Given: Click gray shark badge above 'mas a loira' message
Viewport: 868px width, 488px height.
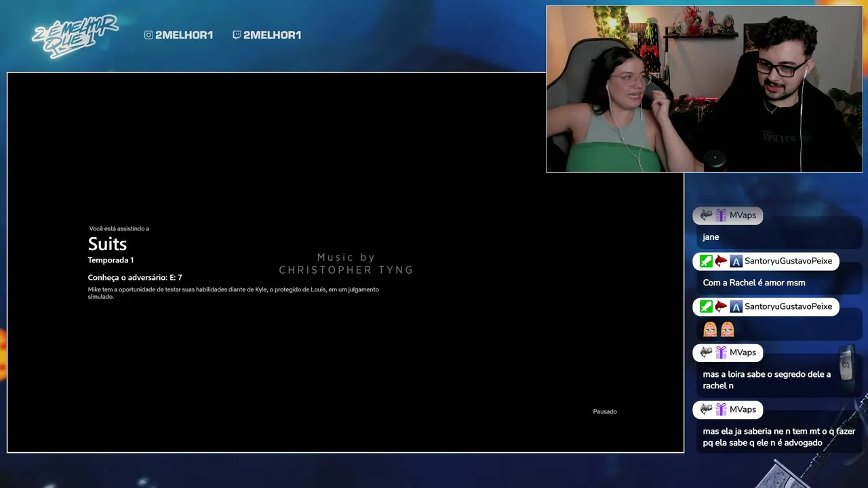Looking at the screenshot, I should pyautogui.click(x=706, y=352).
